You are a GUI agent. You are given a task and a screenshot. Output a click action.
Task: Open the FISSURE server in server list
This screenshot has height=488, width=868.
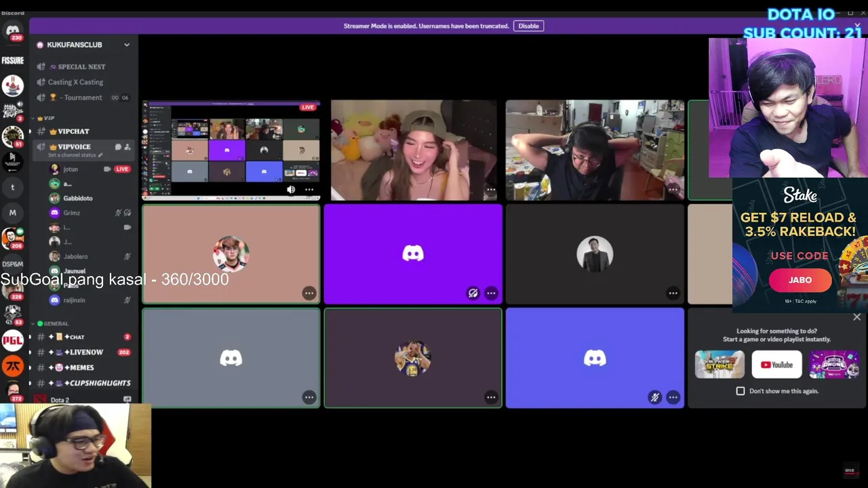pos(12,60)
